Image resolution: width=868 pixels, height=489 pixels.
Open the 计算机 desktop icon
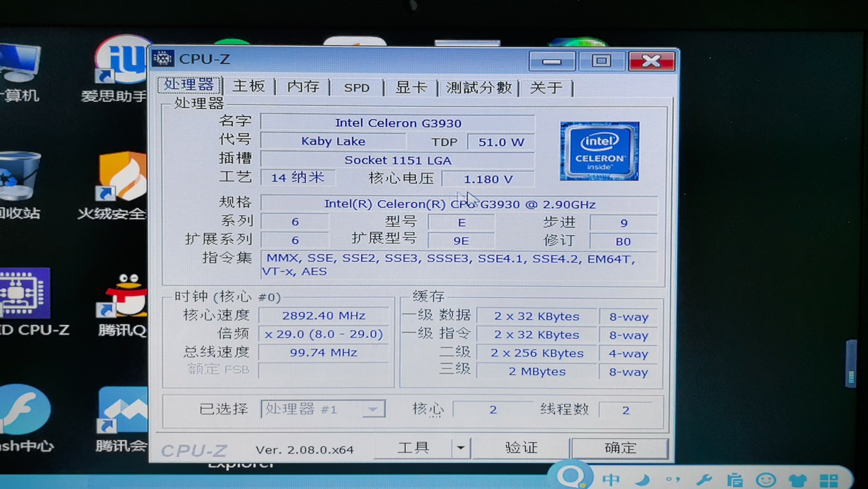[19, 72]
